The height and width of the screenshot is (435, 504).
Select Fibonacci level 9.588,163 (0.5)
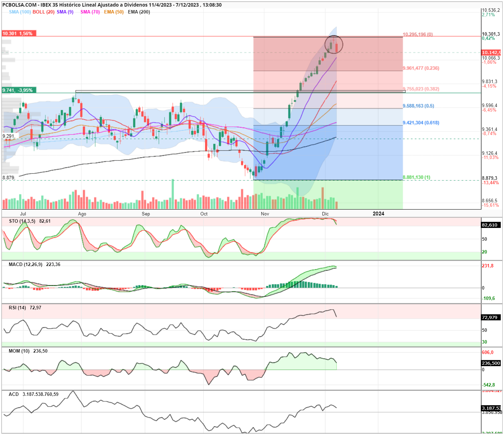pyautogui.click(x=418, y=106)
